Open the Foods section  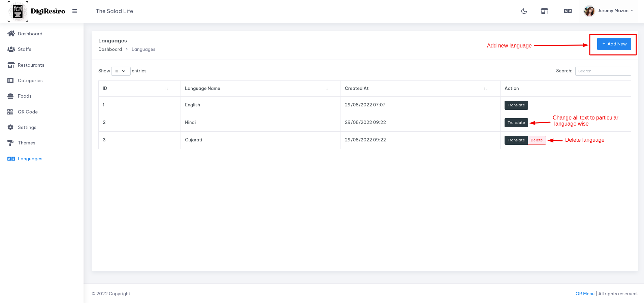[25, 96]
